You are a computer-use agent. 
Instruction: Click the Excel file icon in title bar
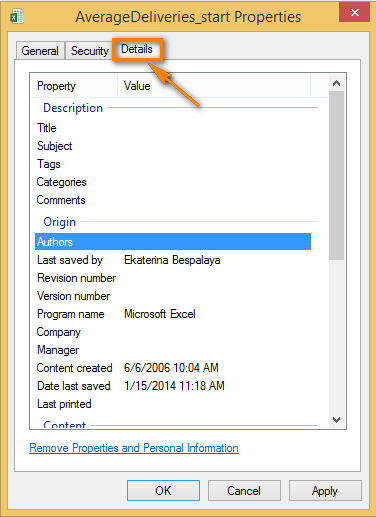(17, 17)
